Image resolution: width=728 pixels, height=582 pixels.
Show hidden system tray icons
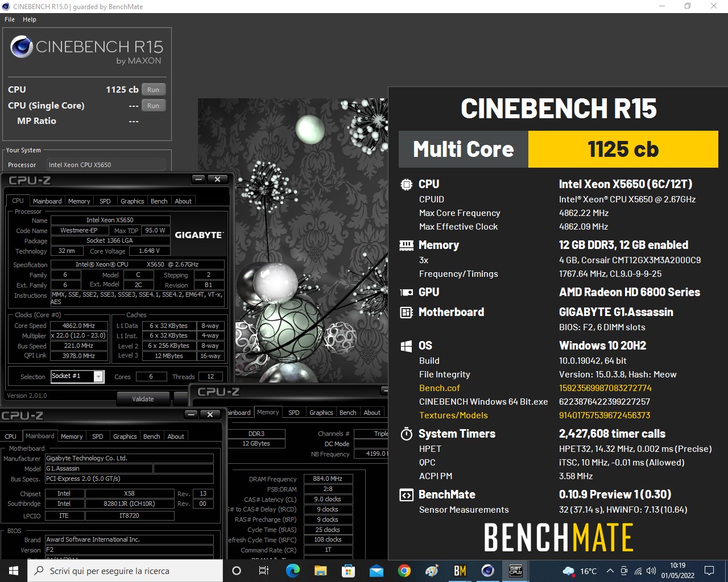coord(610,571)
